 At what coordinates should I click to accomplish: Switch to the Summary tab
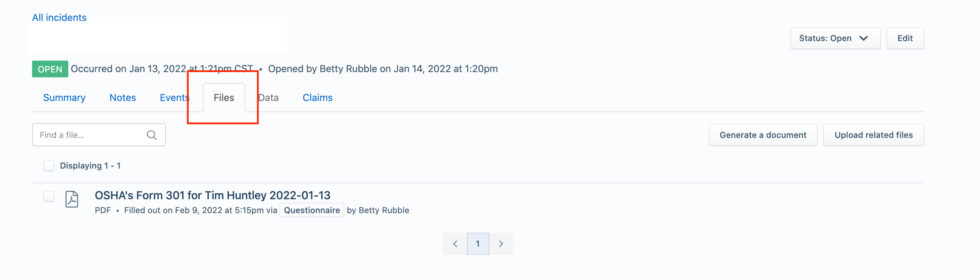(x=64, y=98)
